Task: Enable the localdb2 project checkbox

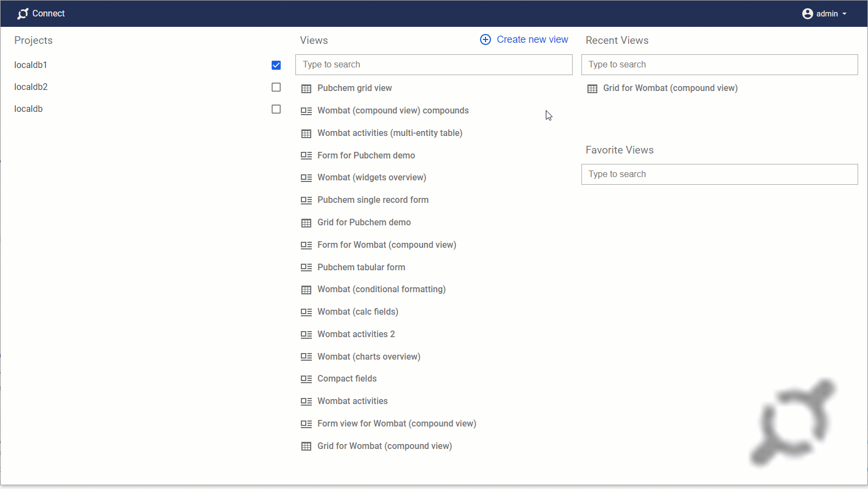Action: click(x=276, y=87)
